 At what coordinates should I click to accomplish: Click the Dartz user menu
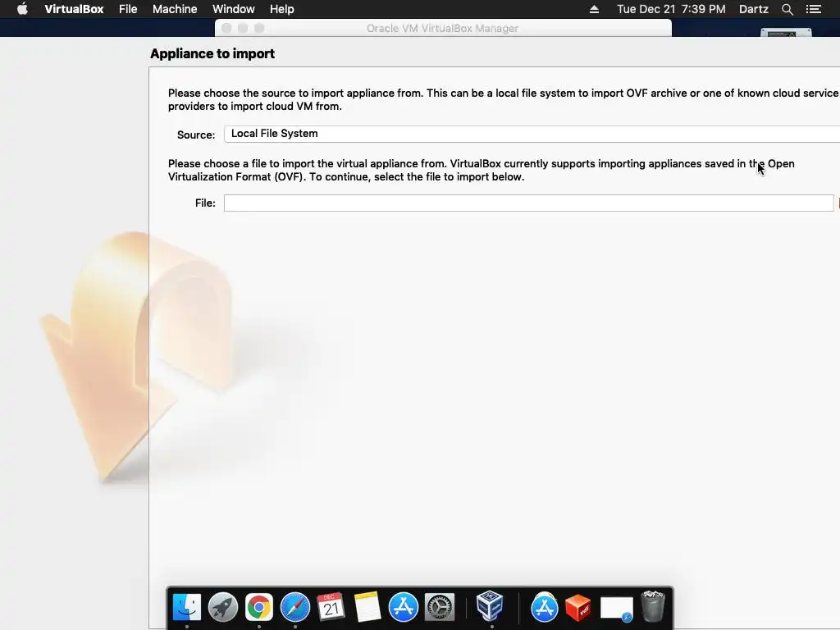[754, 9]
